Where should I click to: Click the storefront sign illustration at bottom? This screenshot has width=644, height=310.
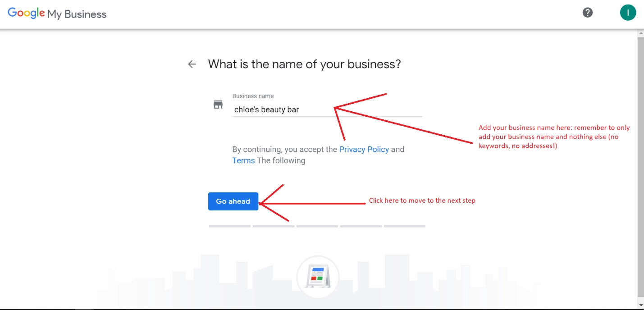tap(318, 277)
